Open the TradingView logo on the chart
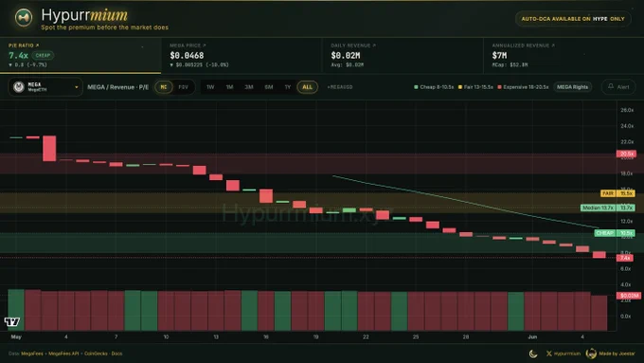Viewport: 644px width, 363px height. [12, 321]
